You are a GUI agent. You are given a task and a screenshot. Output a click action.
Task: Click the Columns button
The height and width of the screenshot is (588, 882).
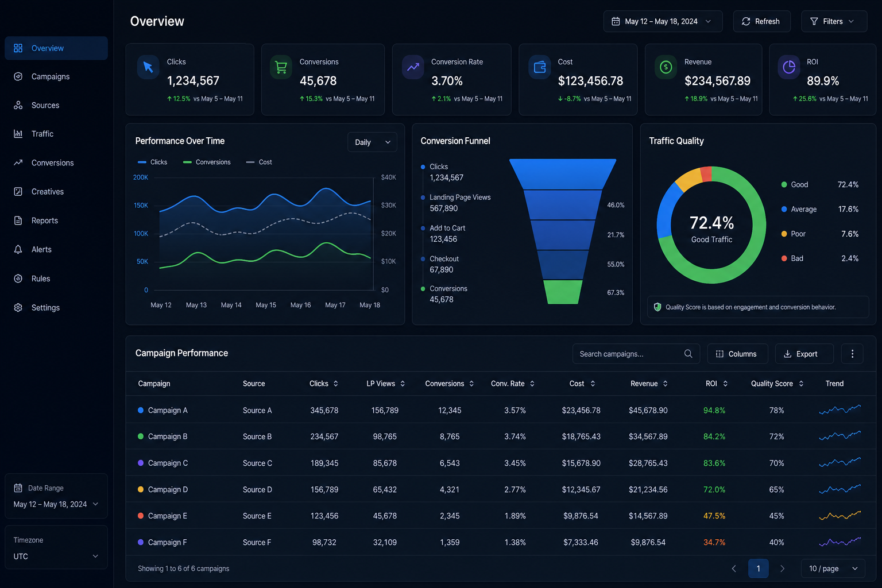(x=736, y=354)
